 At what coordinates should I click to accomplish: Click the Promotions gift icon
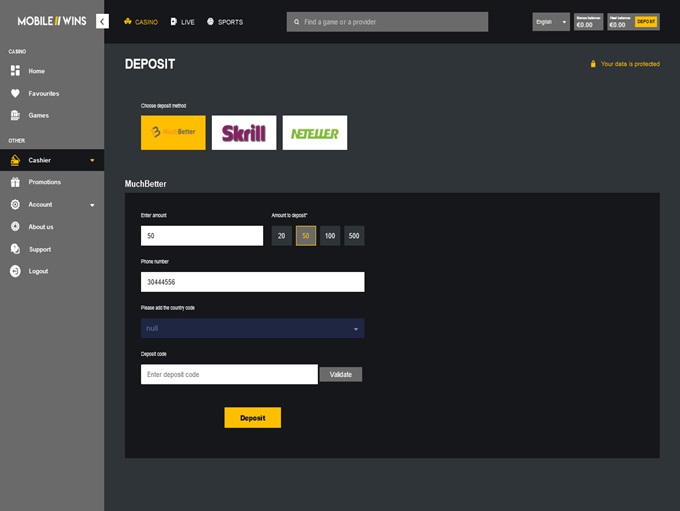(15, 182)
